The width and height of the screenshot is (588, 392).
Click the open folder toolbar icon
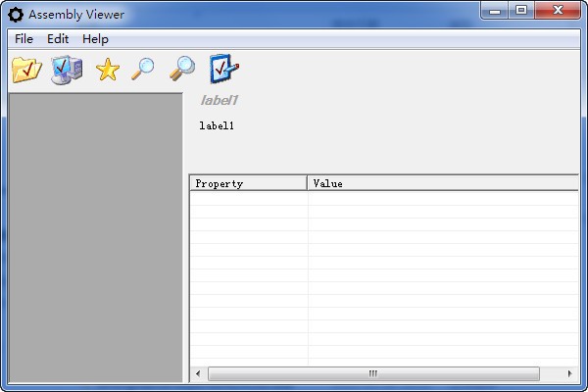[26, 70]
